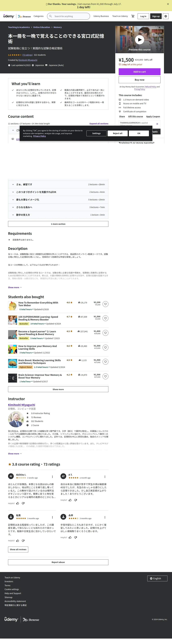This screenshot has height=644, width=172.
Task: Show more recommended courses
Action: pos(58,389)
